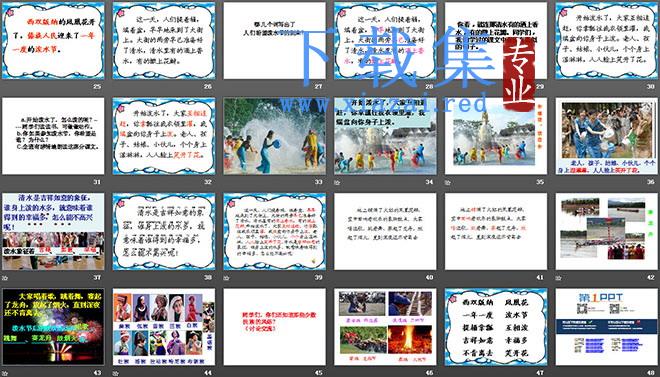Click the animation star icon under slide 39
This screenshot has height=377, width=660.
226,278
